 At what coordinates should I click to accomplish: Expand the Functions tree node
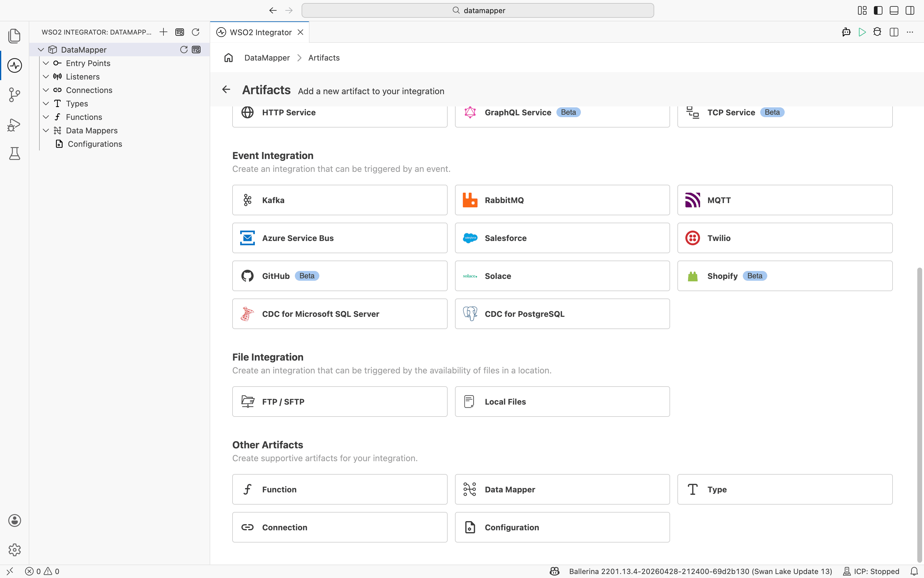point(46,117)
